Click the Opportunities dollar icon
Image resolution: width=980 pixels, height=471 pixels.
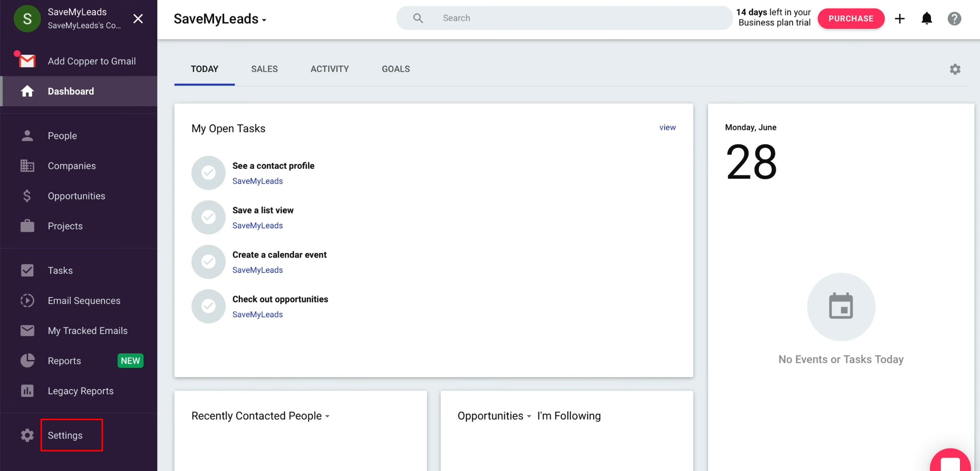pyautogui.click(x=27, y=196)
